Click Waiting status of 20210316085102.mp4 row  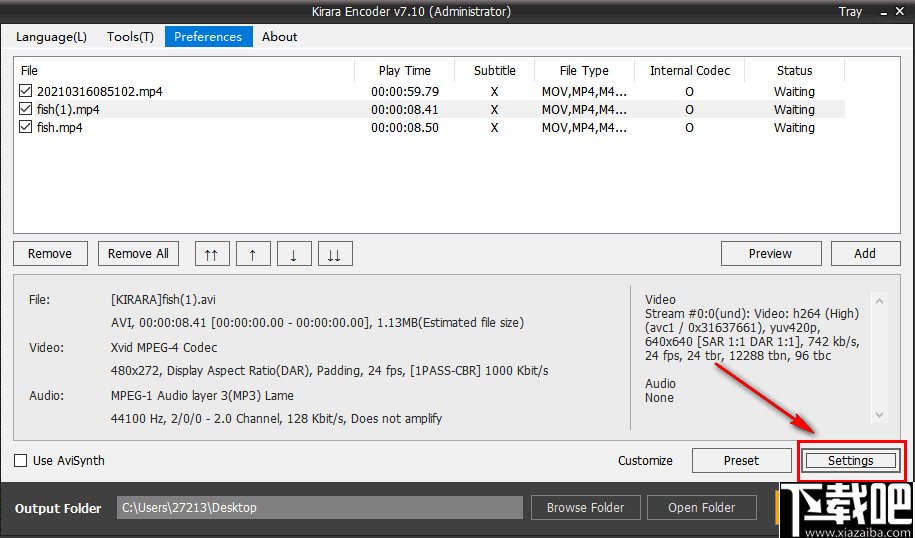[794, 92]
